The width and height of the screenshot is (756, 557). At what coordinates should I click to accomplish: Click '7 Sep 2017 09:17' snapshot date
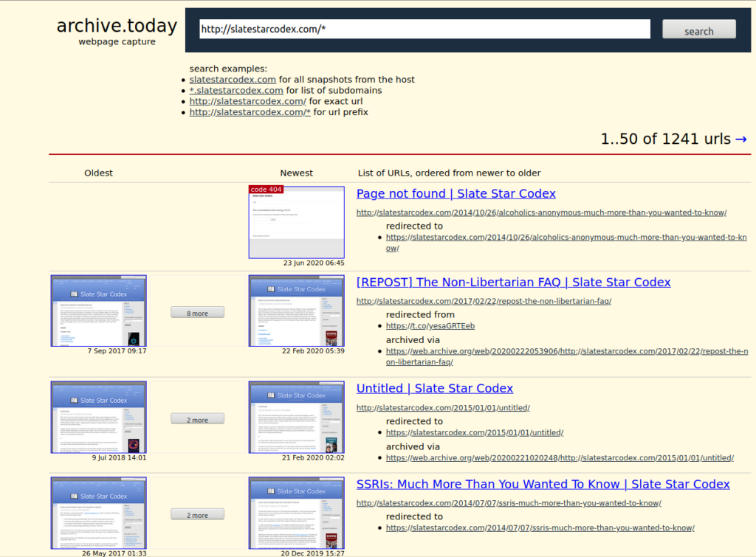(x=117, y=350)
